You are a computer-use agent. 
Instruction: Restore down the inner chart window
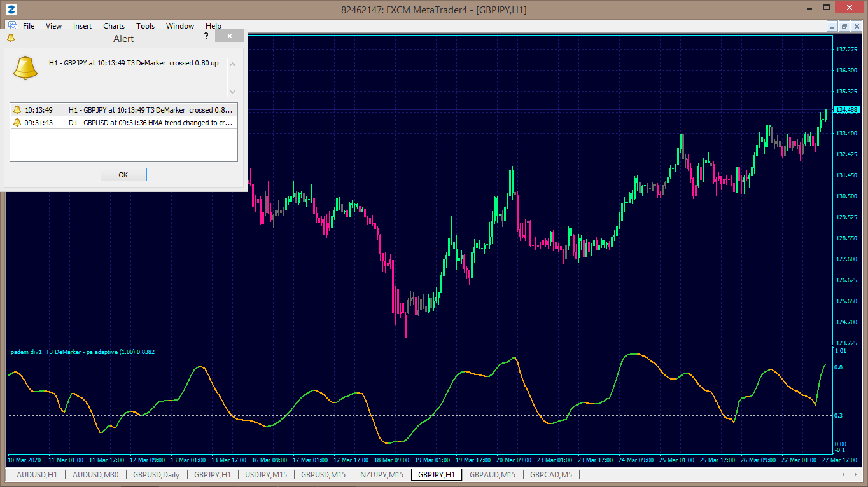coord(844,26)
